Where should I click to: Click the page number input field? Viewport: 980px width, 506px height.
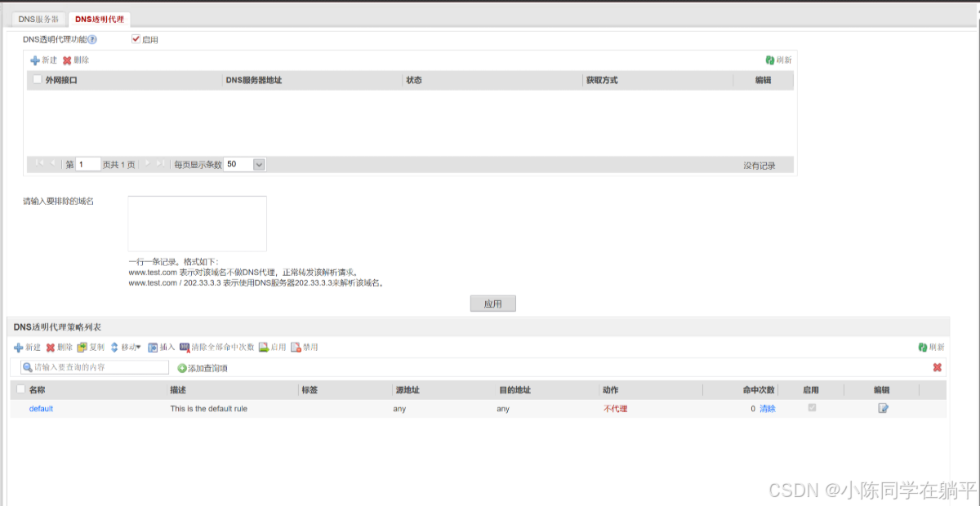pos(88,164)
